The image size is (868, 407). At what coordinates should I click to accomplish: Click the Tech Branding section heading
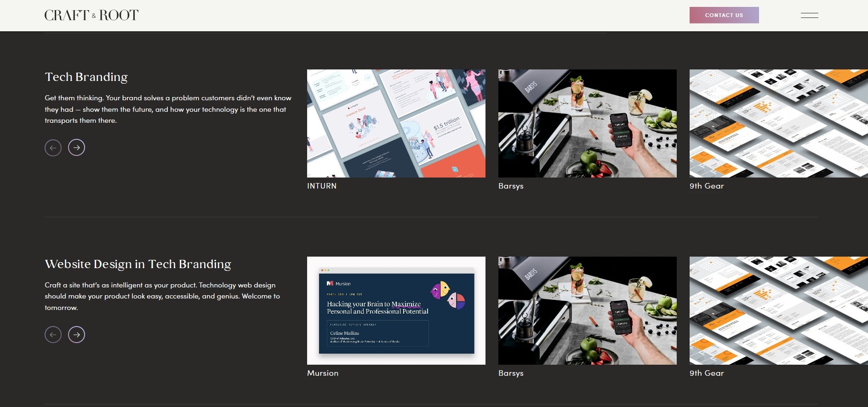click(x=86, y=77)
